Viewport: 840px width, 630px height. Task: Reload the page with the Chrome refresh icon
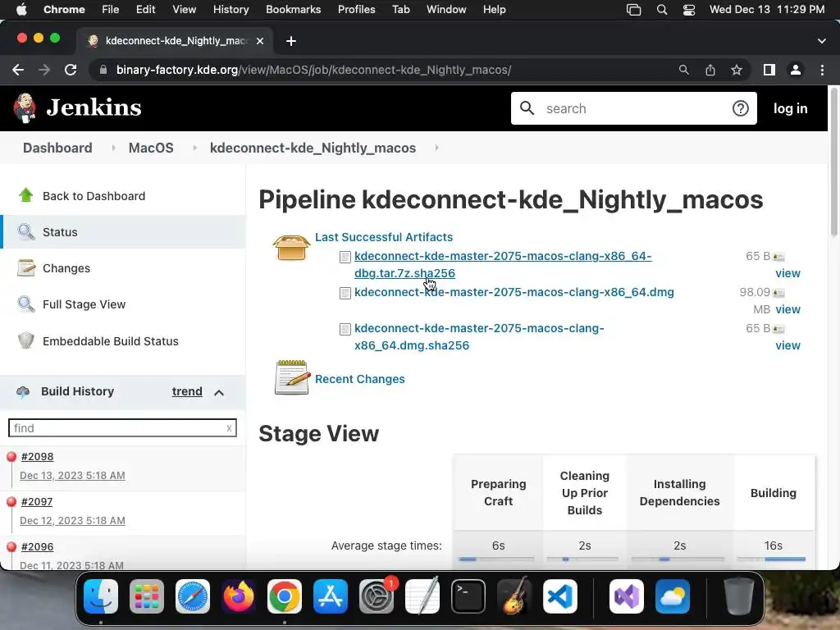pyautogui.click(x=71, y=70)
